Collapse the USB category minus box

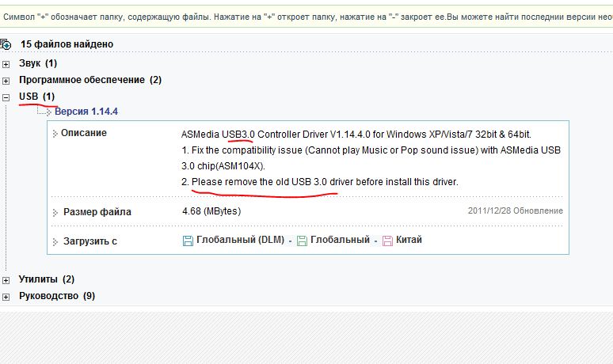[6, 97]
